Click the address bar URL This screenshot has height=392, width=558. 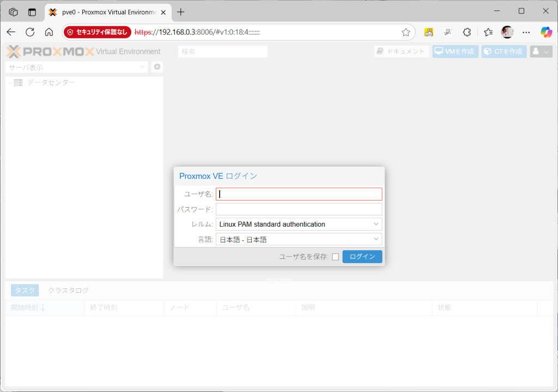coord(197,32)
